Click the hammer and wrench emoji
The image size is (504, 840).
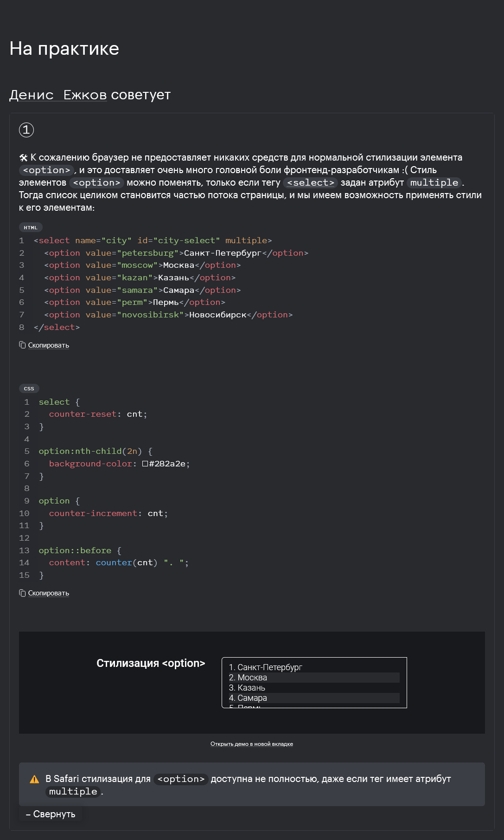click(23, 158)
